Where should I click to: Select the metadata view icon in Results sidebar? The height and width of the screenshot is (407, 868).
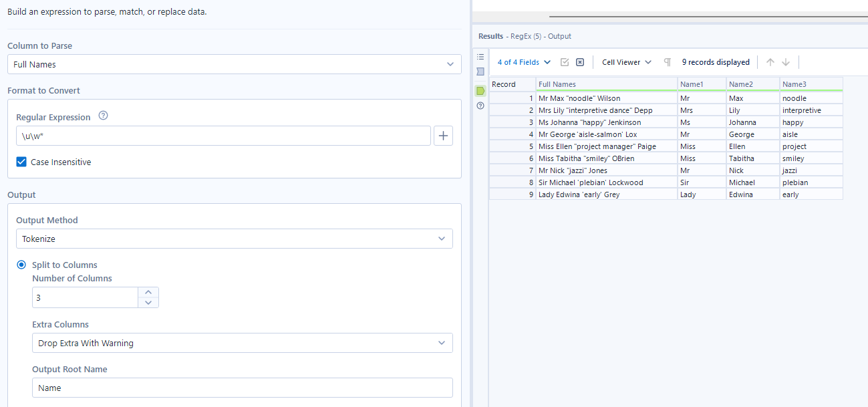480,72
